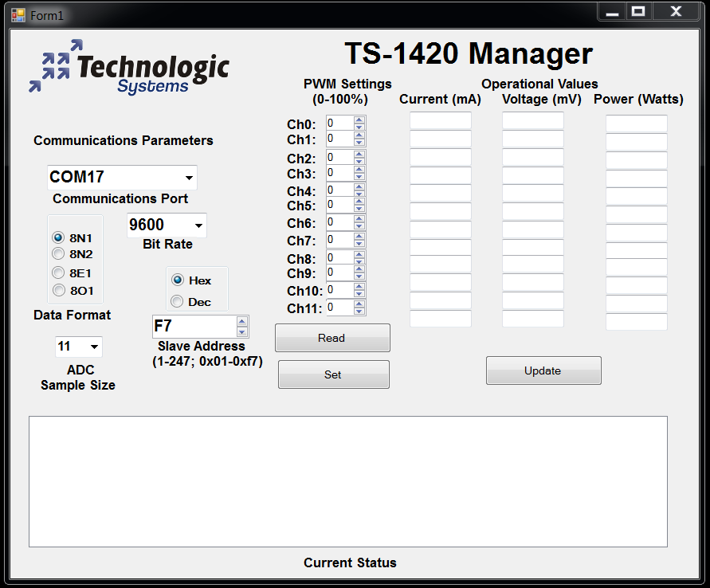The height and width of the screenshot is (588, 710).
Task: Lower the Ch3 PWM setting
Action: [359, 176]
